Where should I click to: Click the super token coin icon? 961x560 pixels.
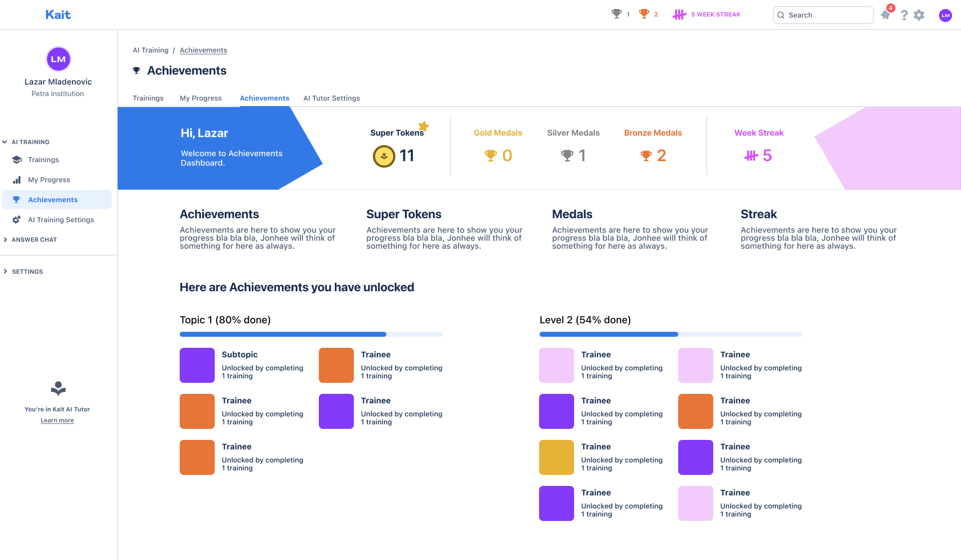pos(384,156)
